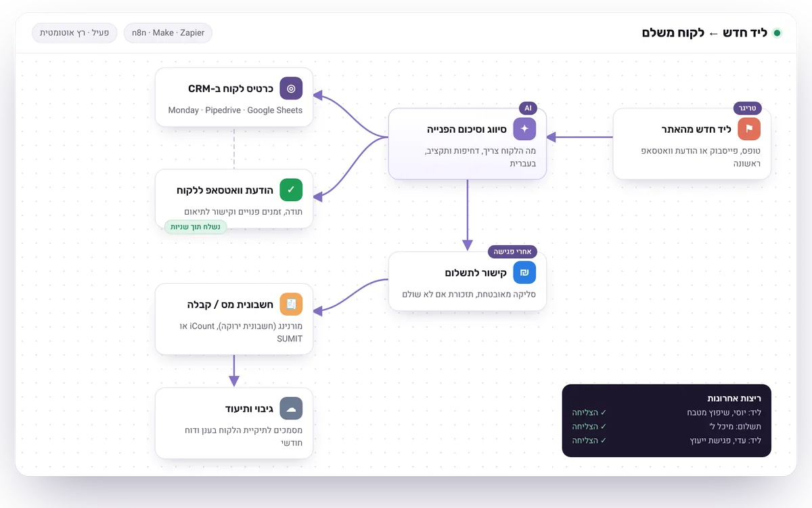The width and height of the screenshot is (812, 508).
Task: Click the text 'סליקה מאובטחת, תזכורת אם לא שולם'
Action: [x=469, y=294]
